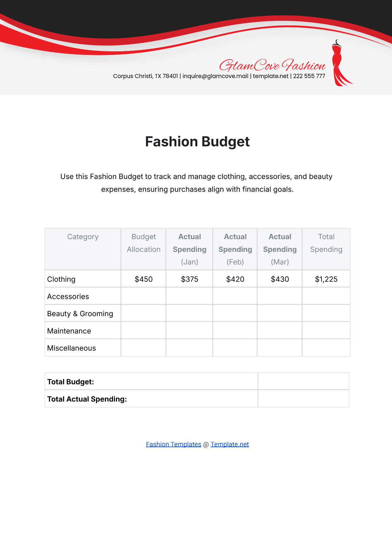Click the empty Total Budget value cell

303,382
